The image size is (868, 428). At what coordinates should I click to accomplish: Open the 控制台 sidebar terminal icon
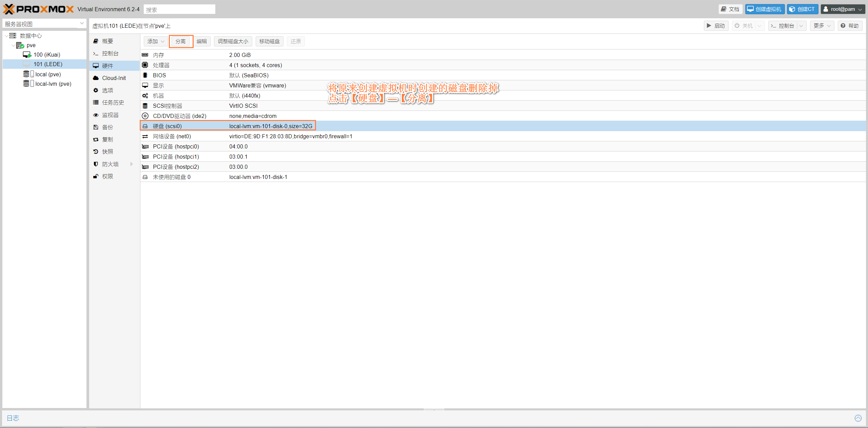point(96,54)
